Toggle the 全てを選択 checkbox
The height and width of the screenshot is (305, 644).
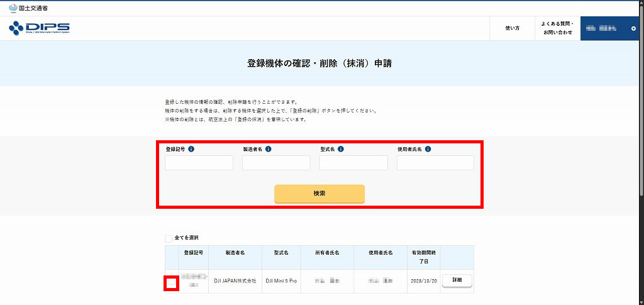click(x=169, y=238)
